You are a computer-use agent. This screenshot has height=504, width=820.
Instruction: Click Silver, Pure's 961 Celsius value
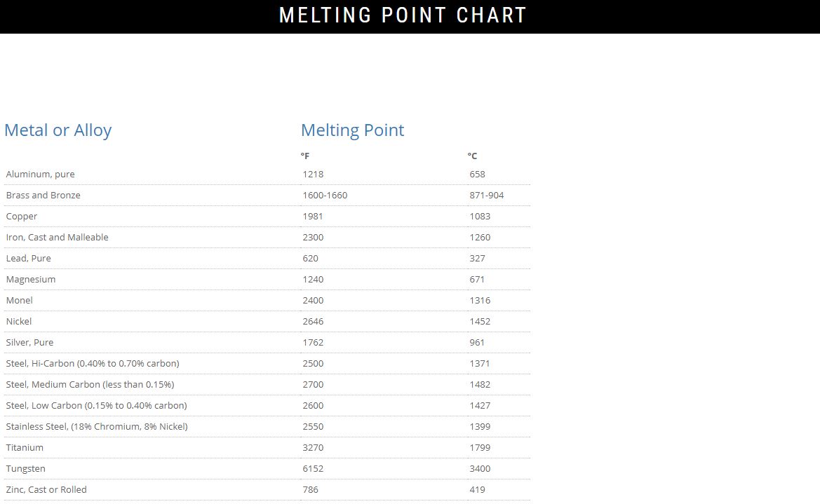(x=477, y=343)
